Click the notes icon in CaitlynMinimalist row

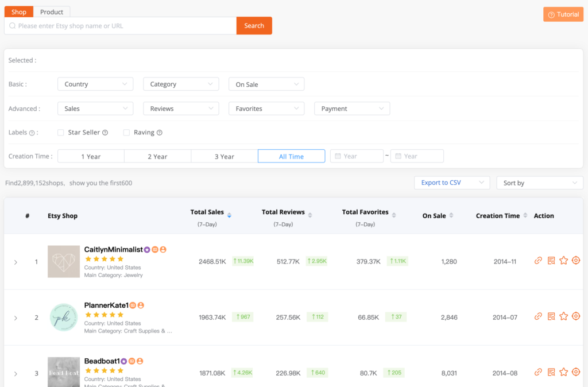pos(551,261)
